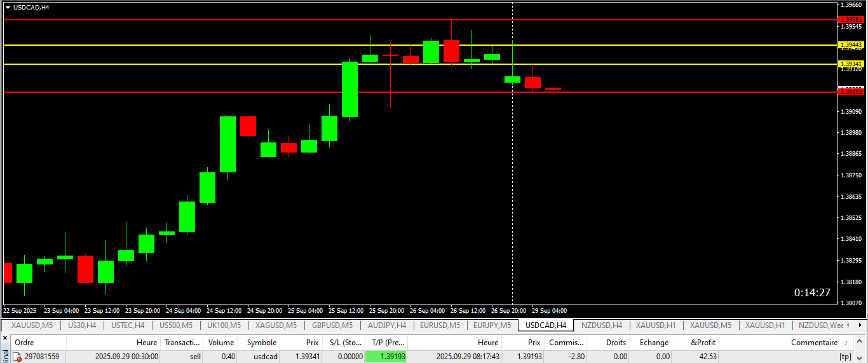Screen dimensions: 868x363
Task: Sort by the Volume column header
Action: pyautogui.click(x=221, y=342)
